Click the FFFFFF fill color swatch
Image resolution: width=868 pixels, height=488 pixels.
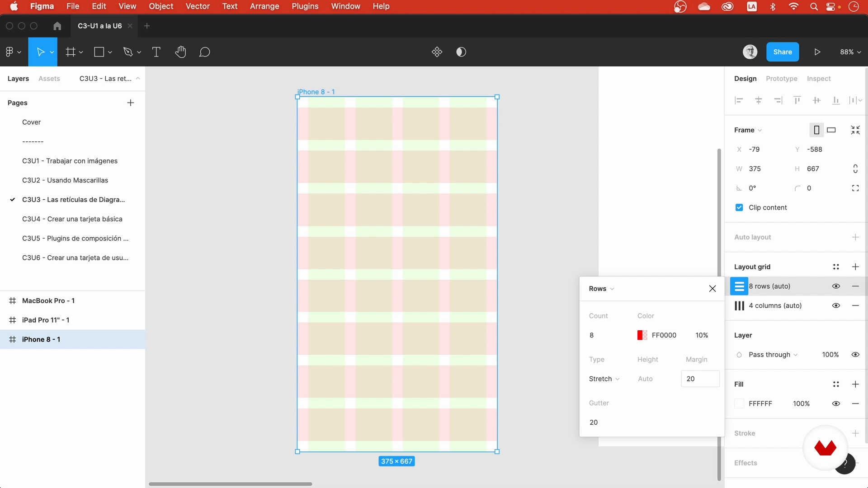tap(739, 404)
